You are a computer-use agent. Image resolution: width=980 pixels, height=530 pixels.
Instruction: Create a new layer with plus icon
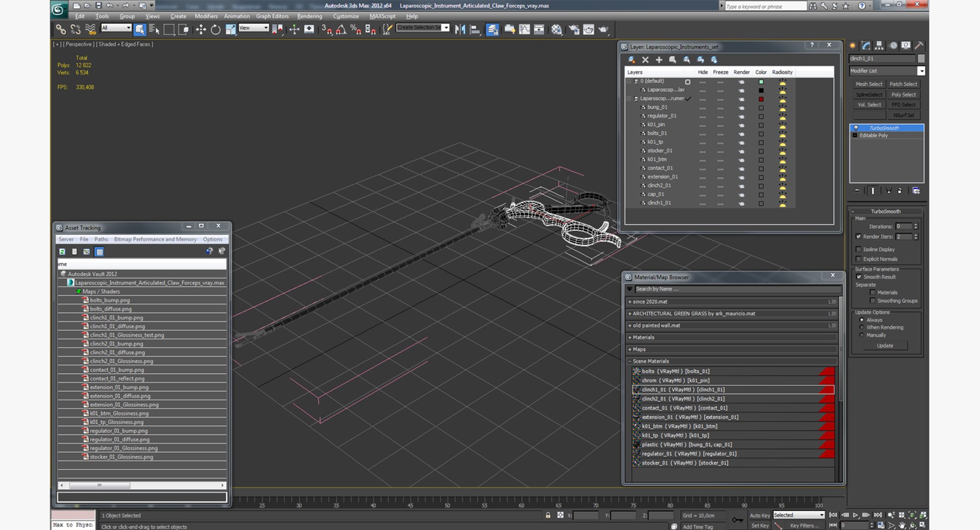point(659,60)
